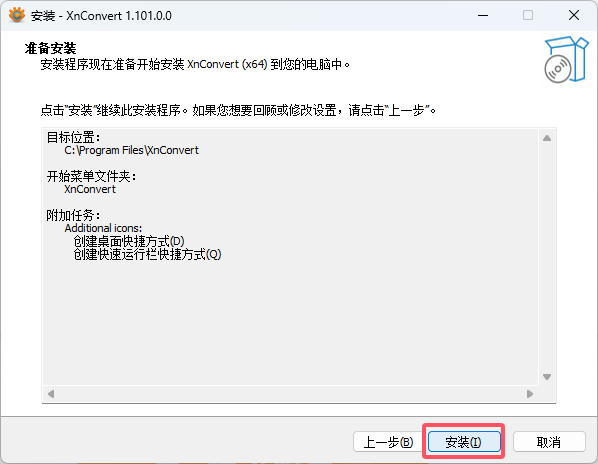This screenshot has width=598, height=464.
Task: Start installation with 安装(I) button
Action: tap(464, 442)
